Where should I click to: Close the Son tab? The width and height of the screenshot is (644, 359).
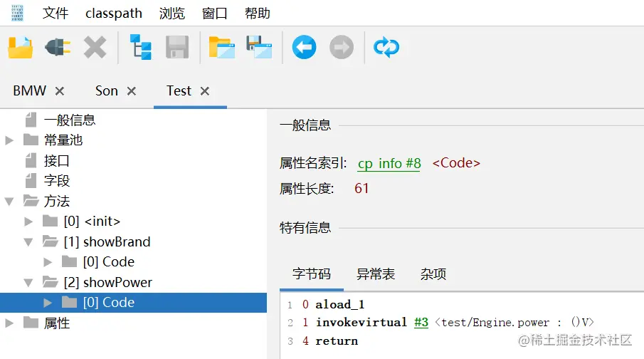[132, 91]
